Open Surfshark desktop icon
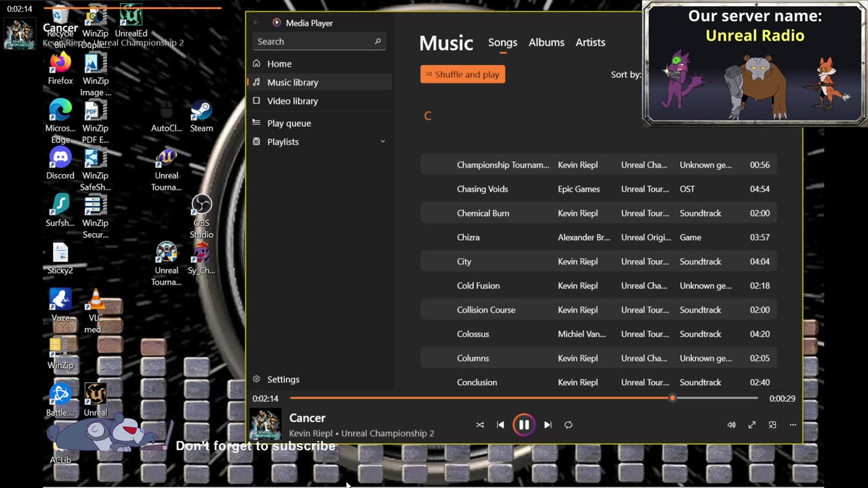The height and width of the screenshot is (488, 868). pos(60,211)
